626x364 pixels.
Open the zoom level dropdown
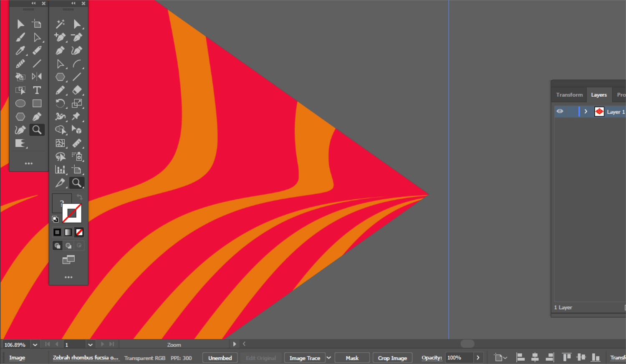(x=35, y=345)
